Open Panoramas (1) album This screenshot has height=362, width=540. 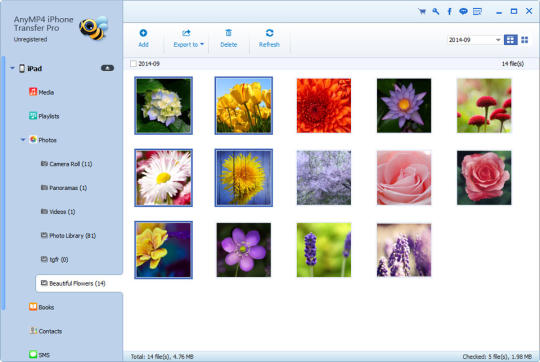pyautogui.click(x=64, y=188)
